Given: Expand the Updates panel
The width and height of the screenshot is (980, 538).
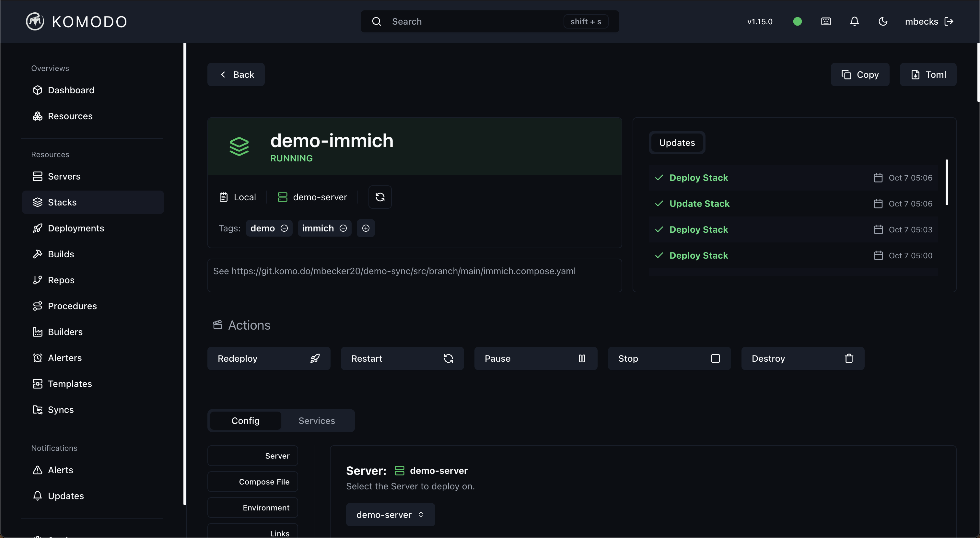Looking at the screenshot, I should pos(676,143).
